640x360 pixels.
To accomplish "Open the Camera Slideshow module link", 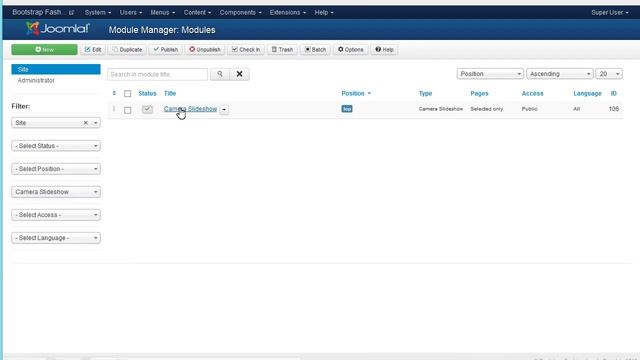I will (190, 109).
